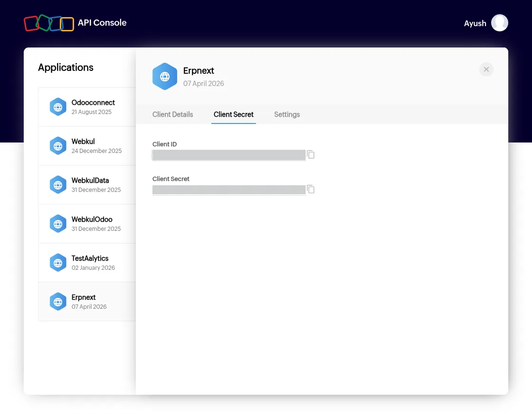Close the Erpnext details panel
532x418 pixels.
486,69
